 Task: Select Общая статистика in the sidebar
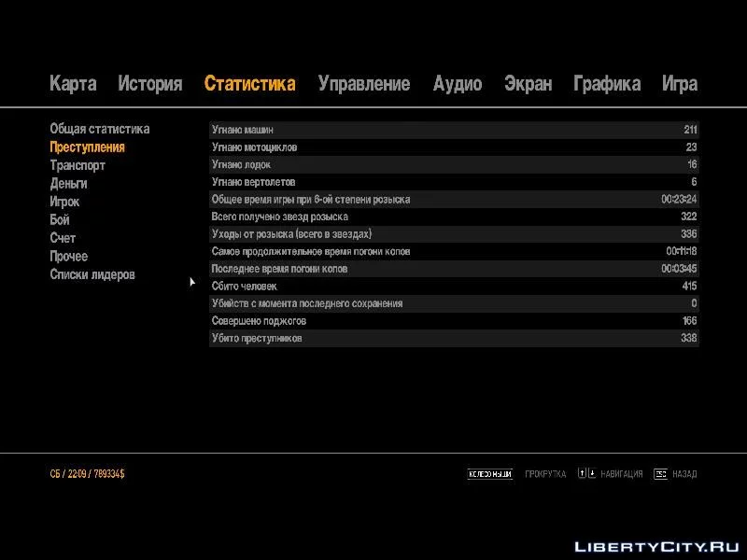(99, 129)
